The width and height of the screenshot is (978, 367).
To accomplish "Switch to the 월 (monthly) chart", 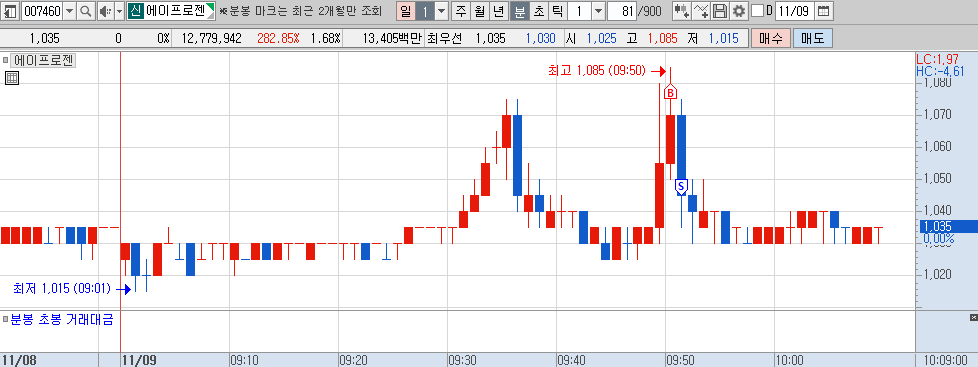I will coord(480,11).
